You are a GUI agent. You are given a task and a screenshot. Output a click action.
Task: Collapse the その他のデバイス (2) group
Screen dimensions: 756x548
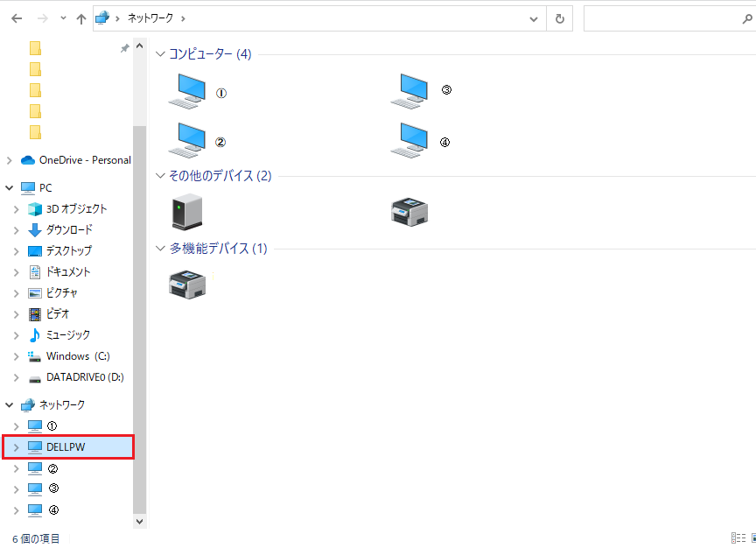pyautogui.click(x=160, y=176)
